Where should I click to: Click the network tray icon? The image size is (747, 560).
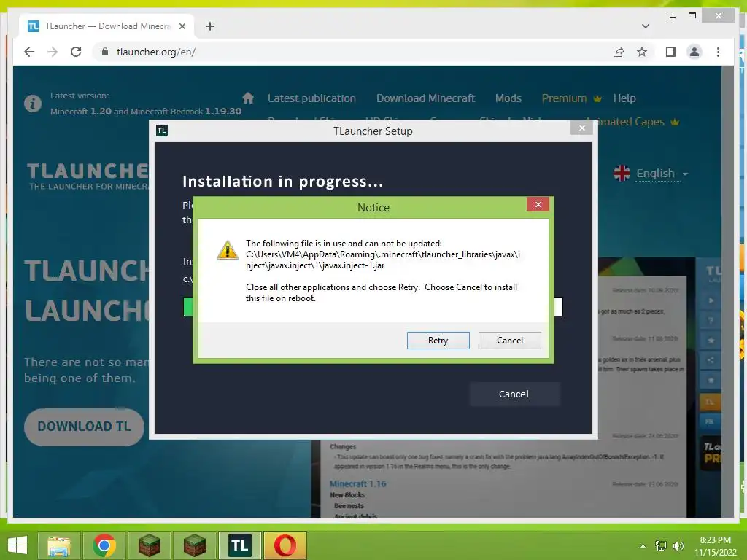pos(661,545)
